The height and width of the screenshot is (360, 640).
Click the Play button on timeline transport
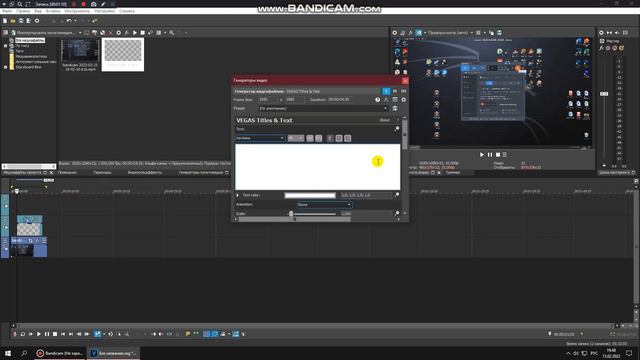tap(39, 334)
